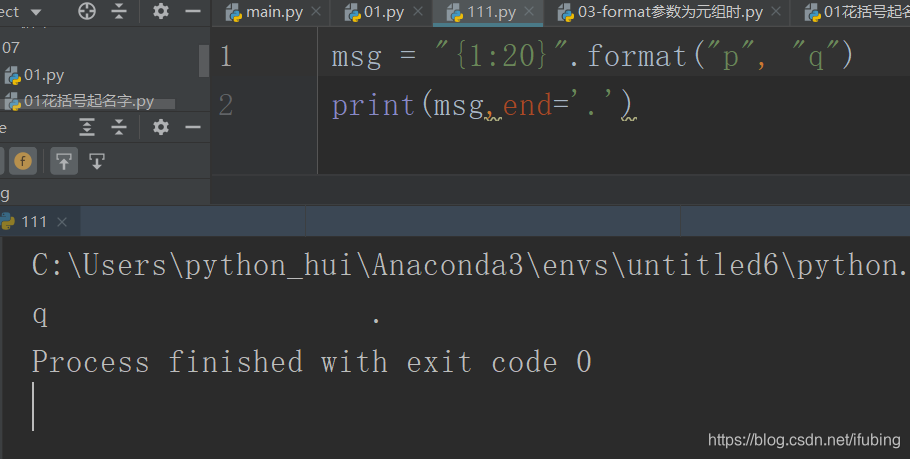910x459 pixels.
Task: Click line number 2 in the gutter
Action: pyautogui.click(x=226, y=105)
